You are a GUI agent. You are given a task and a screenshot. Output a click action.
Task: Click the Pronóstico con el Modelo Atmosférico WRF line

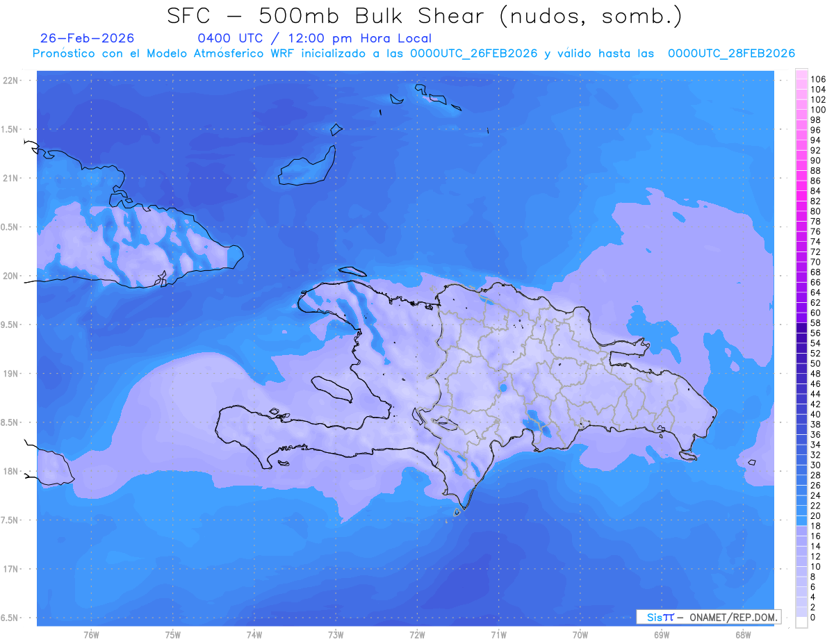coord(414,53)
